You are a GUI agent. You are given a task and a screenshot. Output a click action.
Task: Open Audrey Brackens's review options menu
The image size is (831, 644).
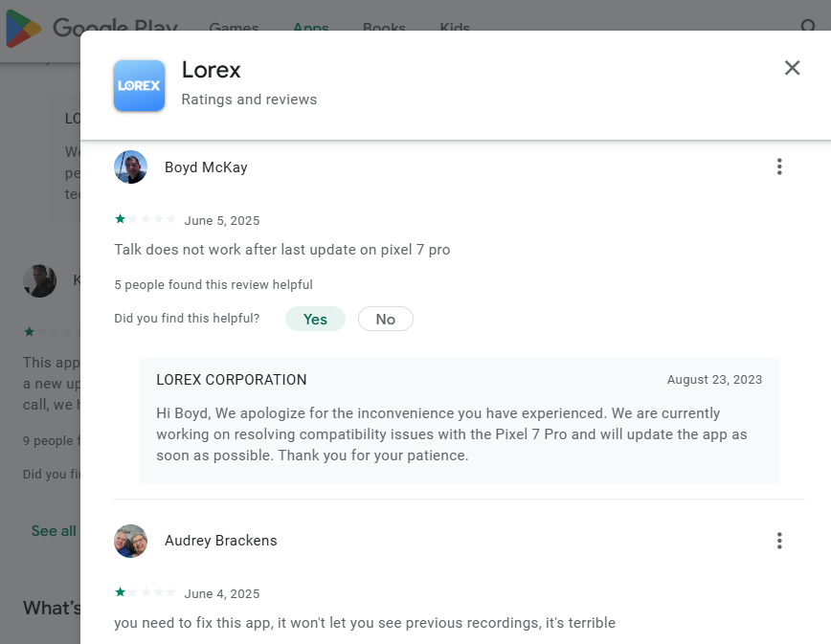pyautogui.click(x=779, y=540)
